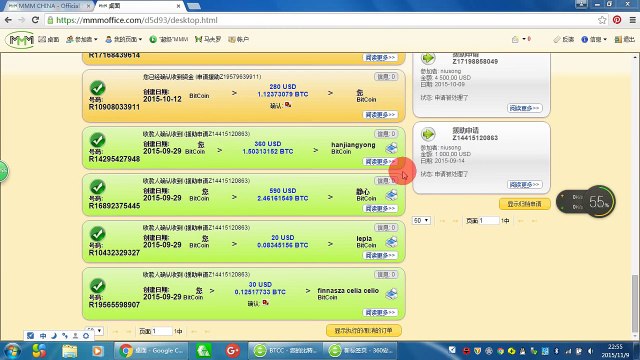640x360 pixels.
Task: Click the browser back arrow
Action: [8, 20]
